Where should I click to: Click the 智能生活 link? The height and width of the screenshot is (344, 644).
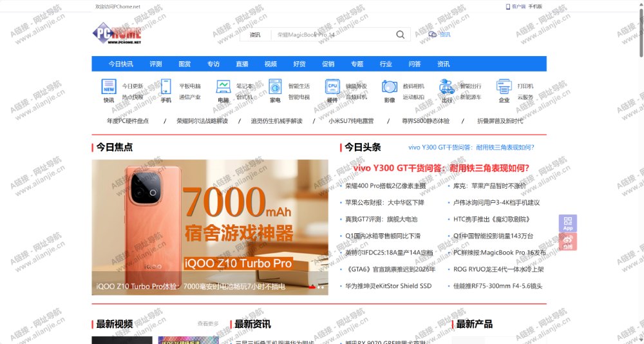[299, 86]
